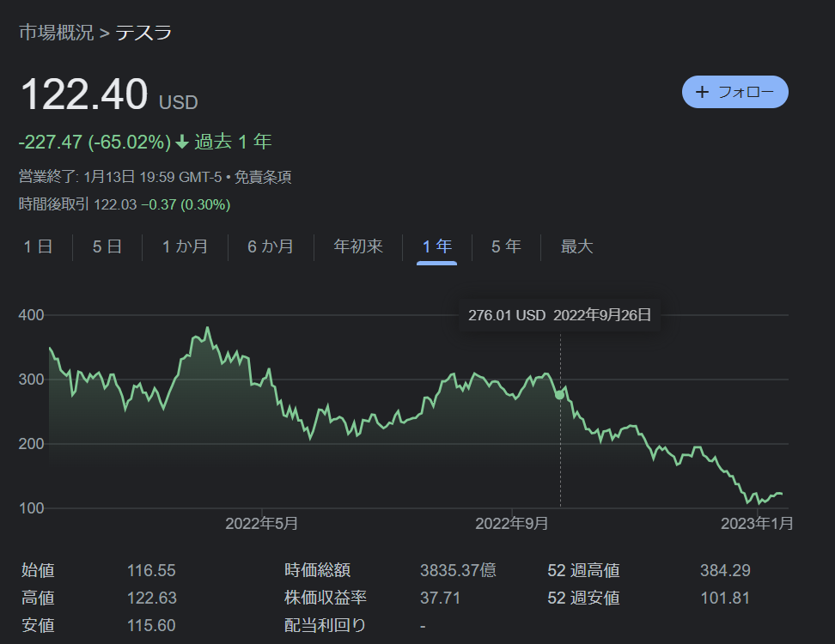Select the 最大 range tab
835x644 pixels.
576,246
